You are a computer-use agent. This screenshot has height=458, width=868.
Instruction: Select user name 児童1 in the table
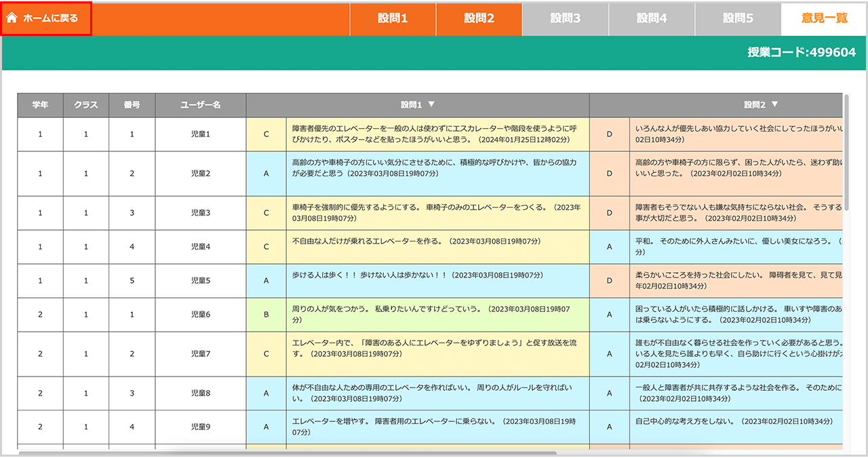point(201,134)
